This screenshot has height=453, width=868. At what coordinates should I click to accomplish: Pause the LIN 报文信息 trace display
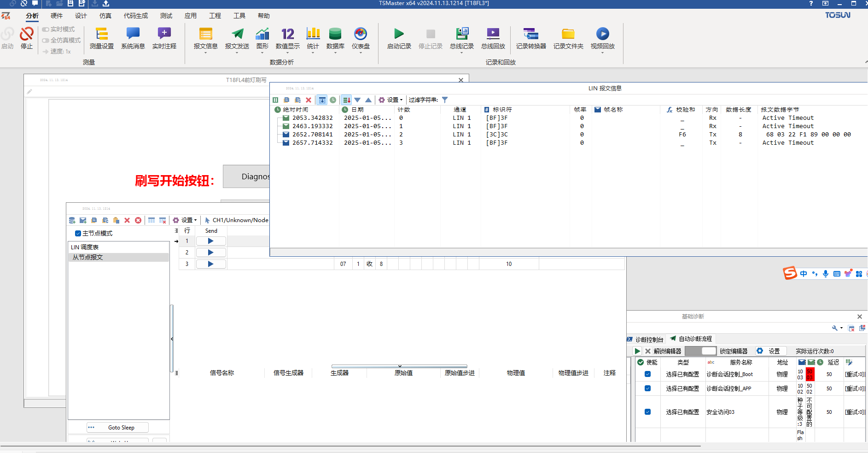click(x=275, y=100)
